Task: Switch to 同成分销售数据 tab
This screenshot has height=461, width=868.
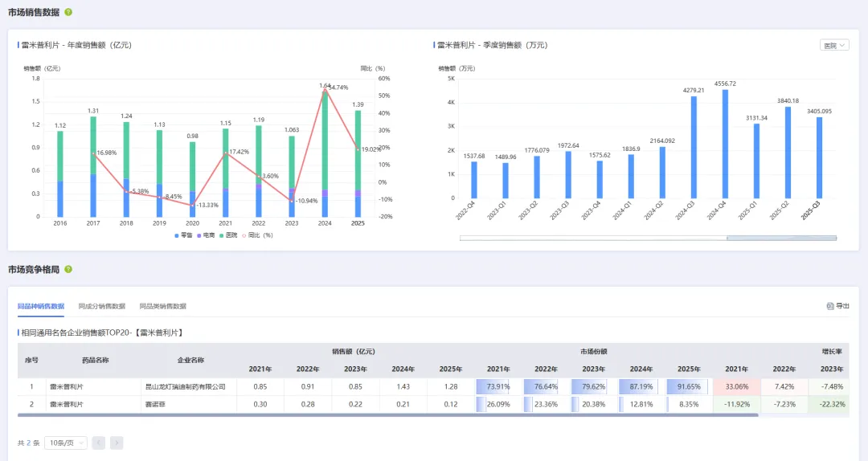Action: 102,306
